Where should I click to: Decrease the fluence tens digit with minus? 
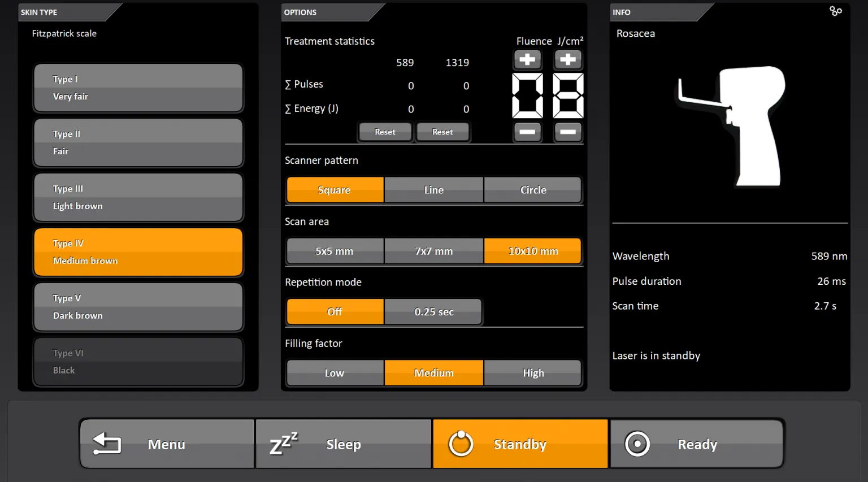coord(527,132)
